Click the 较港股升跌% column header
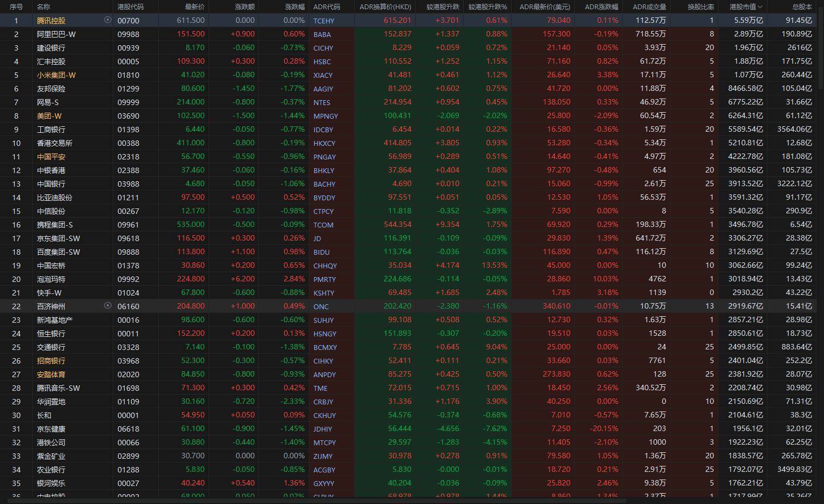 [488, 7]
